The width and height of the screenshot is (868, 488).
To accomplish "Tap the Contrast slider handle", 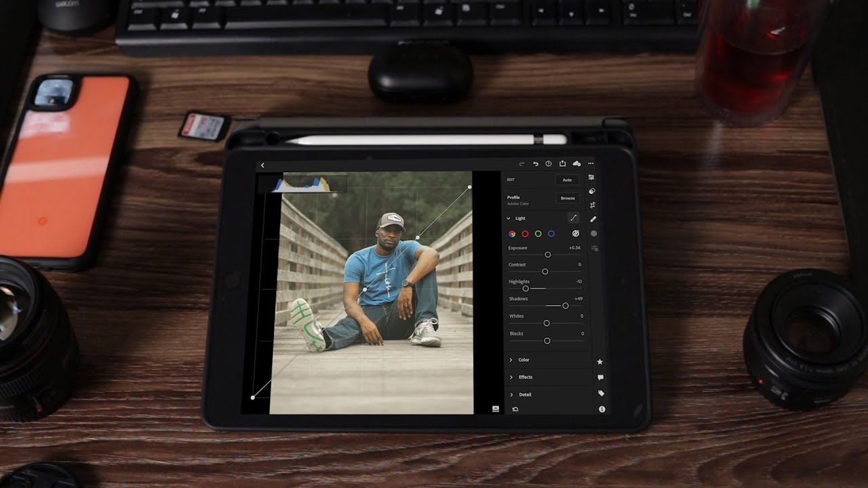I will [545, 271].
